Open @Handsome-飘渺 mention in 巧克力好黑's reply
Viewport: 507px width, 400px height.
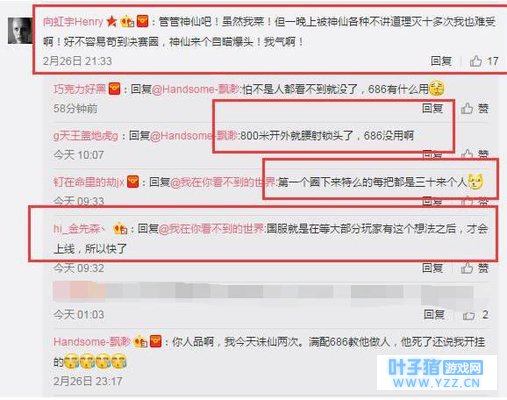point(195,89)
